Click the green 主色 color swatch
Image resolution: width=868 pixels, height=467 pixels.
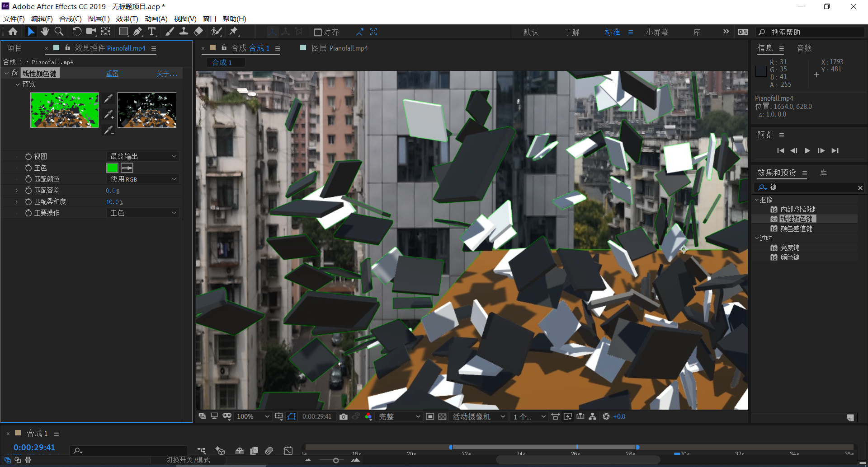pyautogui.click(x=112, y=168)
